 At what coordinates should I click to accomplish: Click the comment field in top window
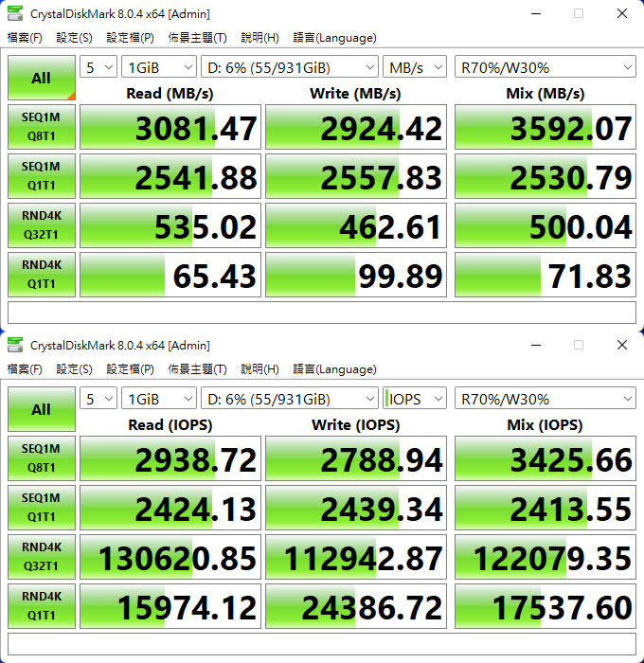tap(322, 313)
